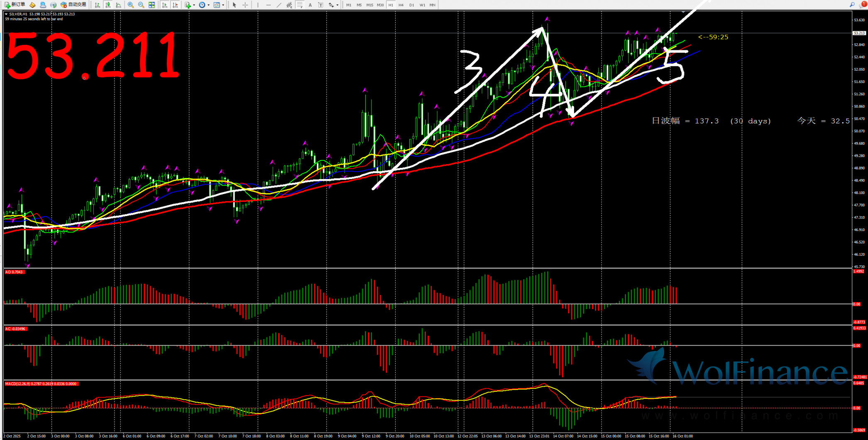The width and height of the screenshot is (868, 440).
Task: Select the trendline drawing tool
Action: (279, 5)
